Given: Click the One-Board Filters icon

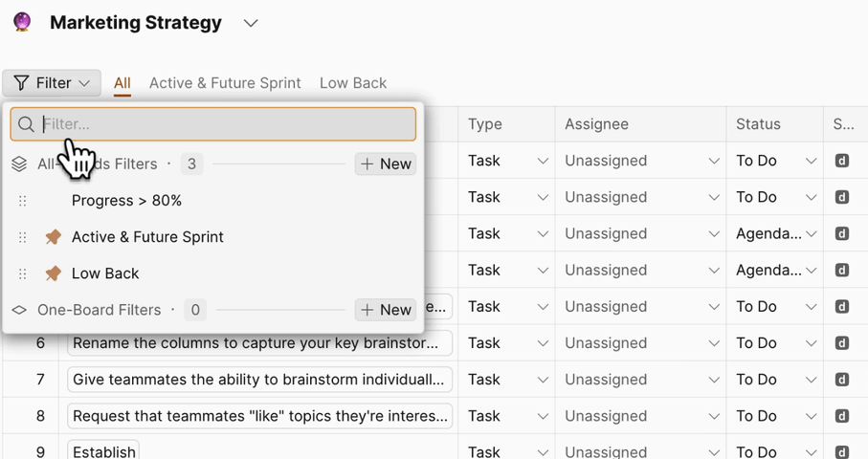Looking at the screenshot, I should (x=19, y=310).
